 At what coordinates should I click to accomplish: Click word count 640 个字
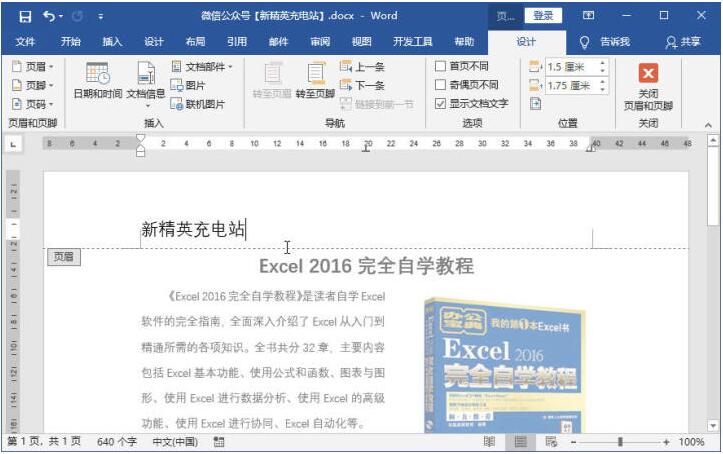[x=117, y=442]
